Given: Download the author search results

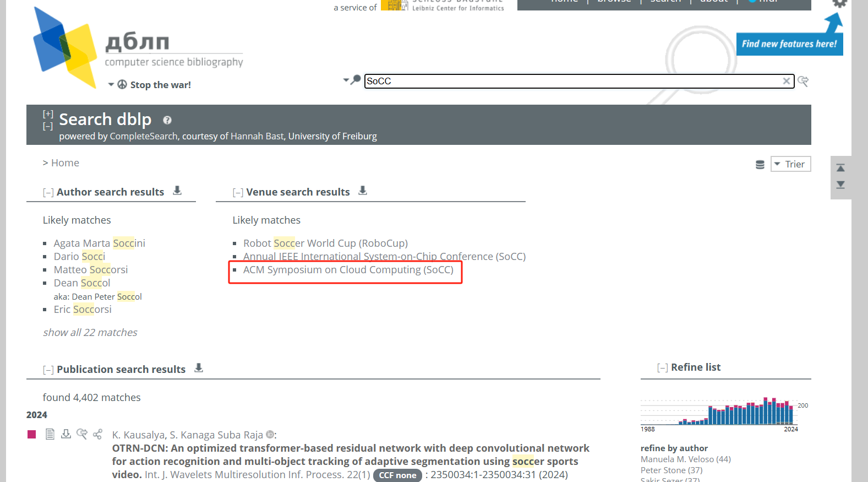Looking at the screenshot, I should 177,191.
